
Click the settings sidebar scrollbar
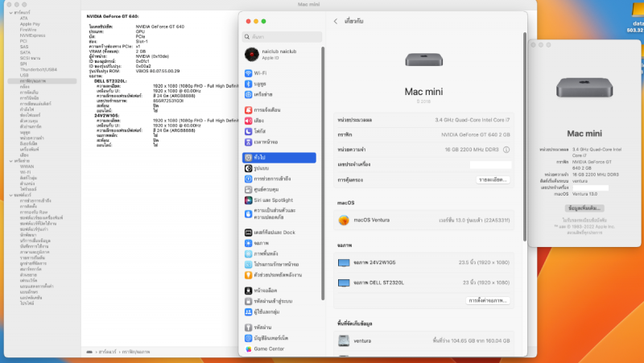pos(323,173)
